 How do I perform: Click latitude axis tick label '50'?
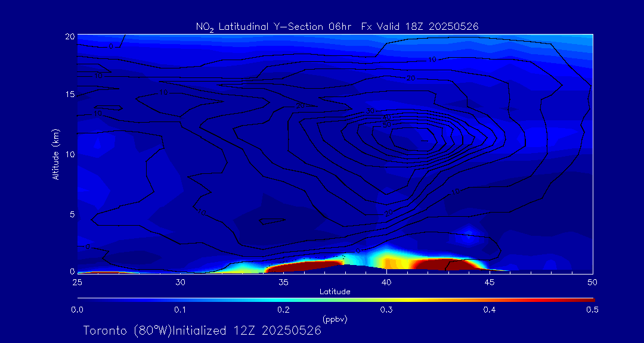pos(592,282)
